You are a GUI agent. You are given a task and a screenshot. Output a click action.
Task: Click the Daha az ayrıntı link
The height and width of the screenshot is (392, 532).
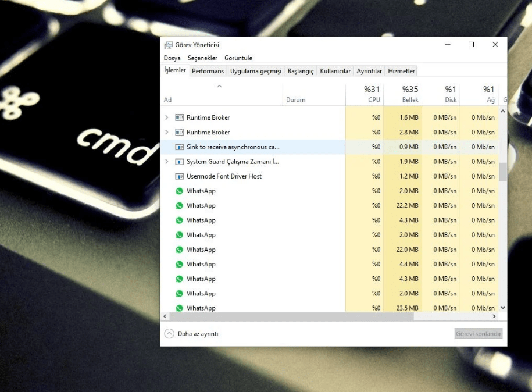198,334
